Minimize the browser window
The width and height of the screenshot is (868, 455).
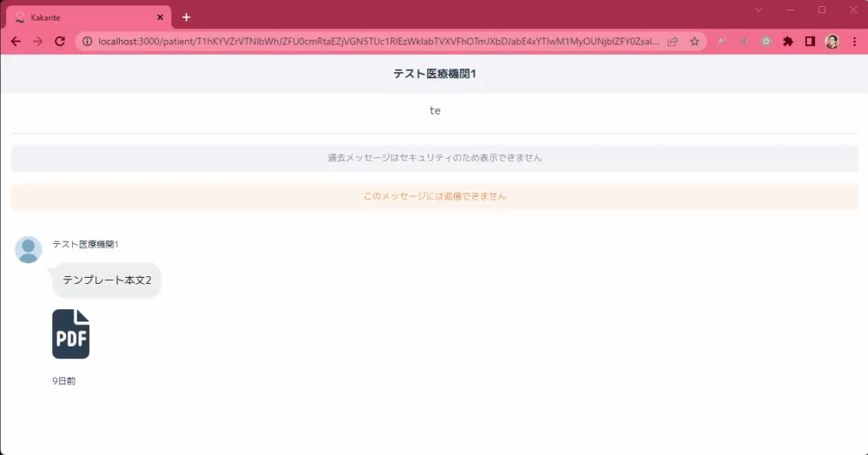[x=791, y=10]
